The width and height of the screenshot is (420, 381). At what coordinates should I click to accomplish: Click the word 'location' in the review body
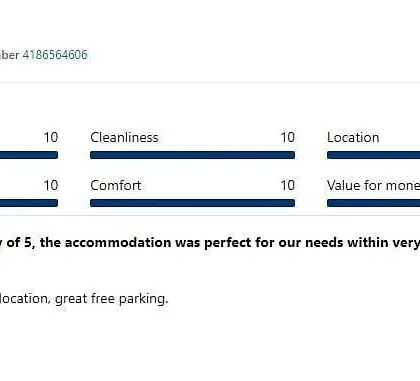click(25, 299)
